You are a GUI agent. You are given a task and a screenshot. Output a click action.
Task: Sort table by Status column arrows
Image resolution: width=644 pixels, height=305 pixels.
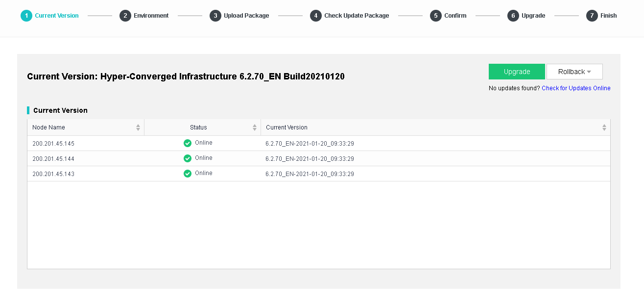[x=255, y=127]
